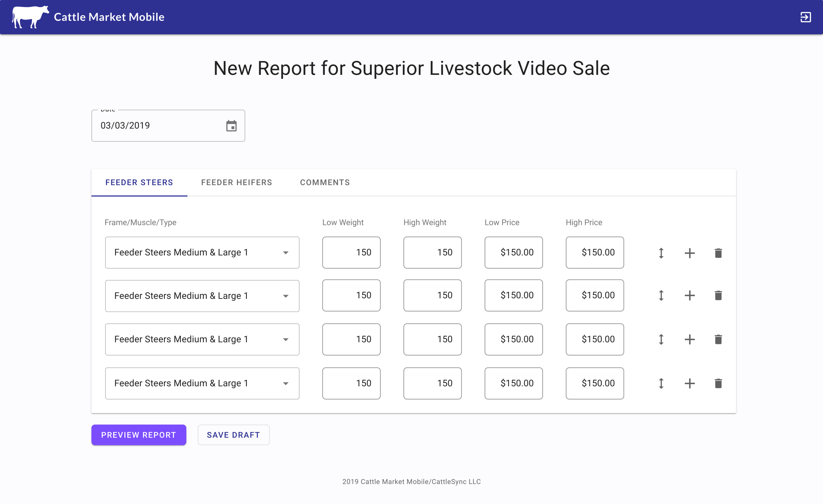Open first row Frame/Muscle/Type dropdown
823x504 pixels.
tap(202, 253)
